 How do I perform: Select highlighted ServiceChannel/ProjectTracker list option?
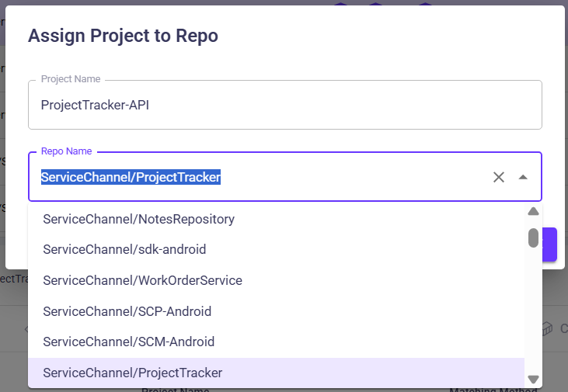(x=132, y=373)
